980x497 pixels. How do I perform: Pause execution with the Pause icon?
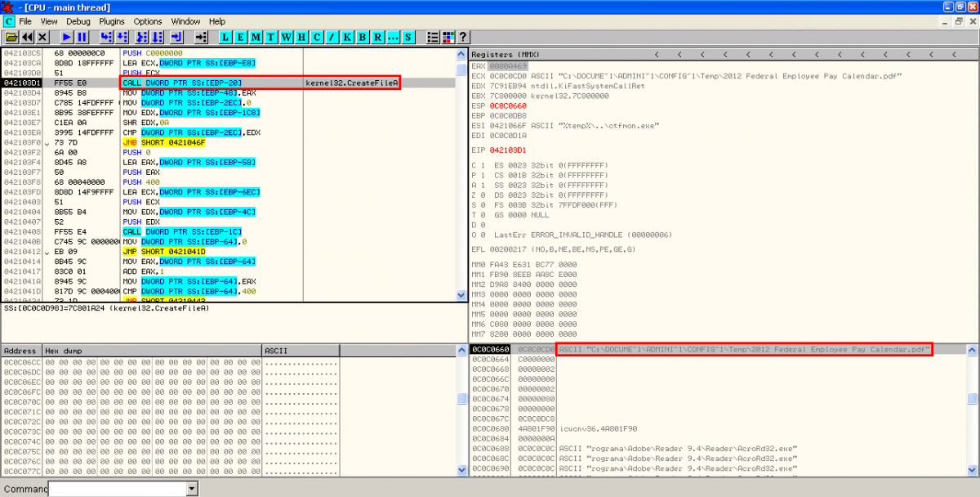82,38
